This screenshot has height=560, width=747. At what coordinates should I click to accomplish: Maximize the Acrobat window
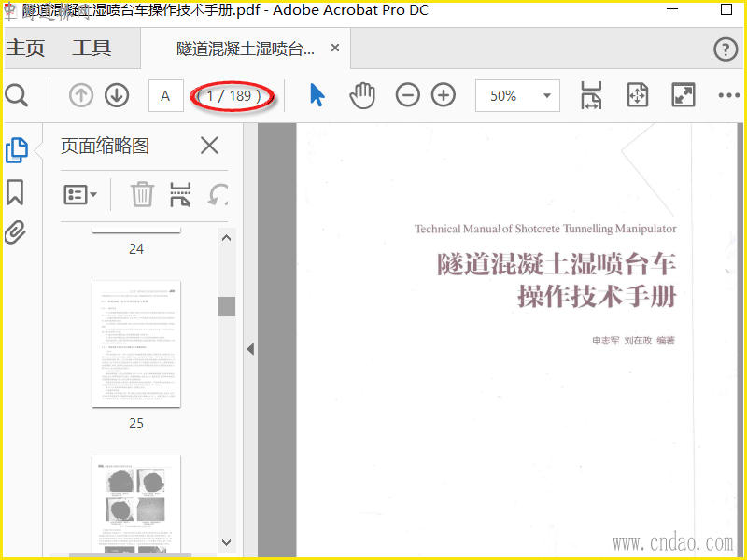[x=726, y=9]
